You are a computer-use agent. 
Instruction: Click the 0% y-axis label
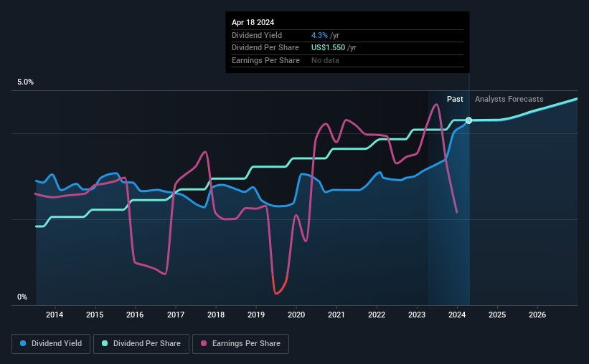(22, 297)
